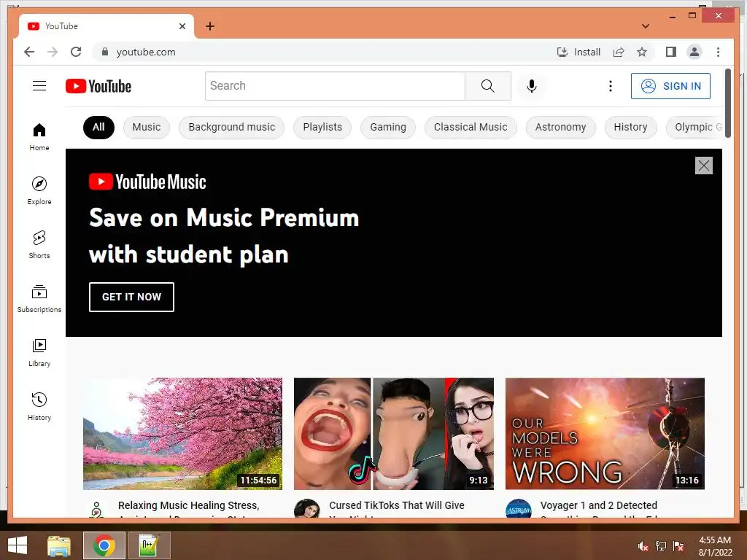Open the YouTube hamburger guide menu
Viewport: 747px width, 560px height.
[39, 86]
